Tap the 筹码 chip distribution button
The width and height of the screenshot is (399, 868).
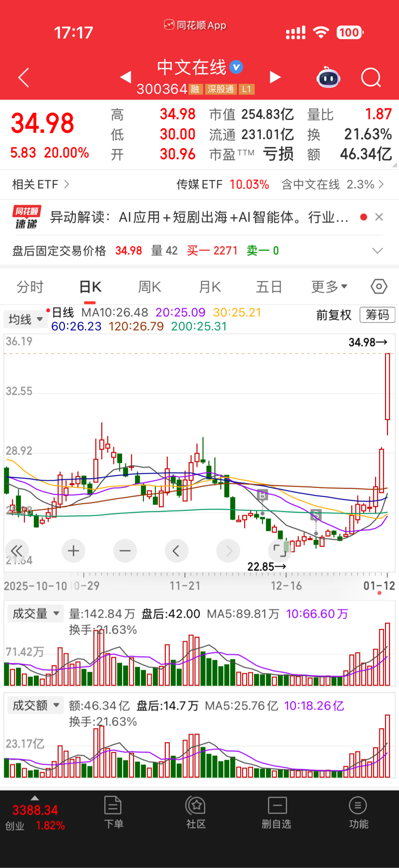[377, 314]
